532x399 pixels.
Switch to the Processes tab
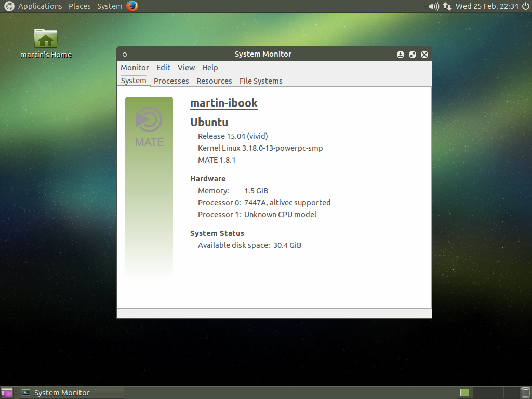[x=171, y=81]
